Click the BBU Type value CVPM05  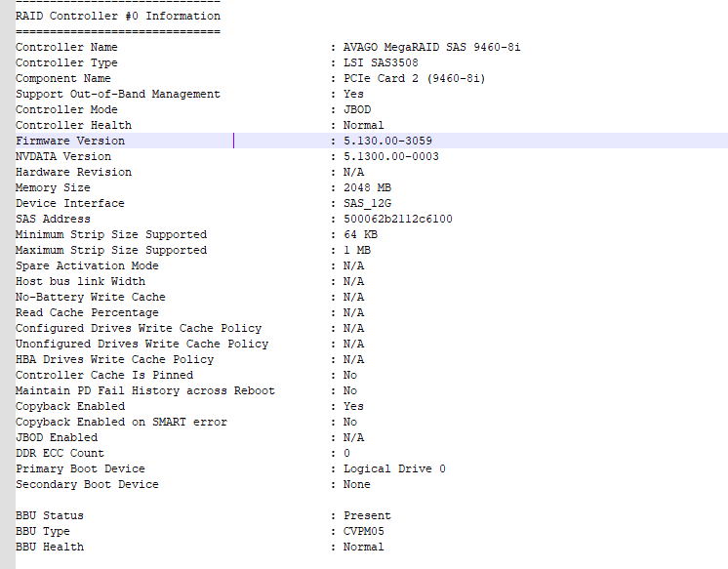click(364, 531)
